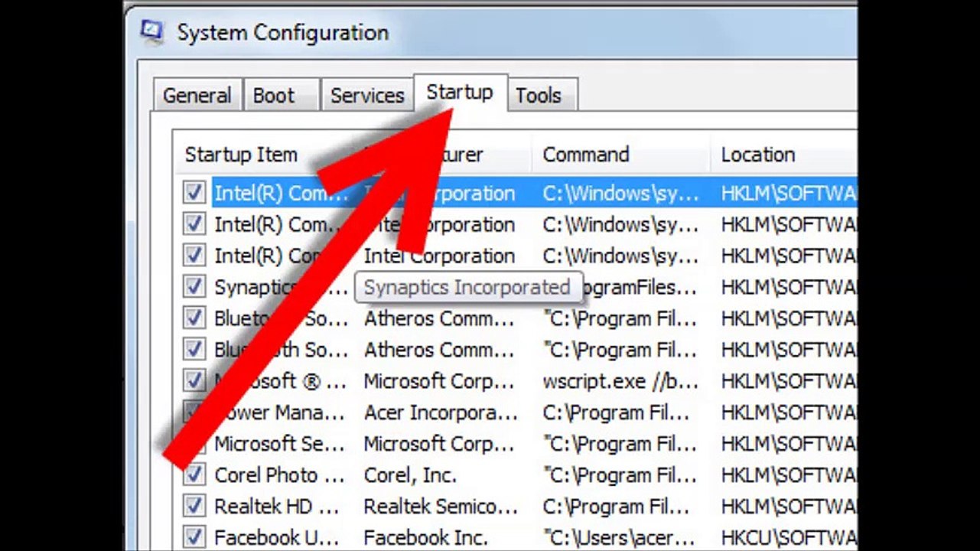Sort by the Command column header
980x551 pixels.
tap(586, 155)
